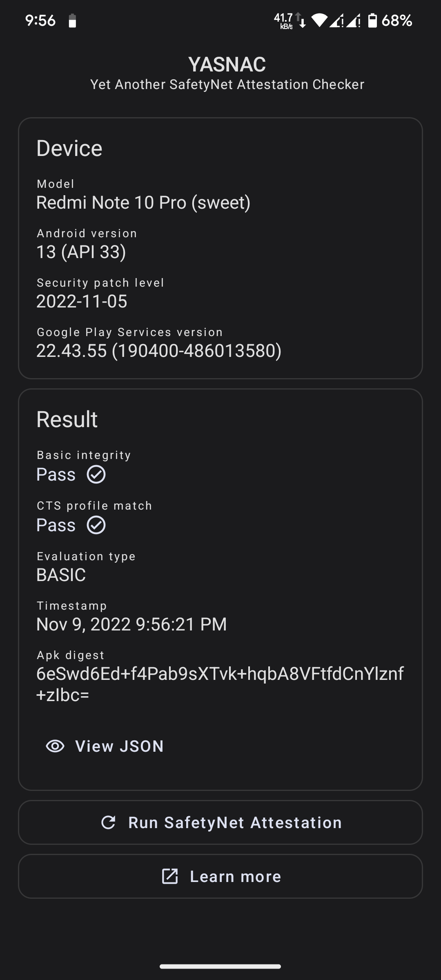
Task: Tap the small battery icon beside the clock
Action: 72,21
